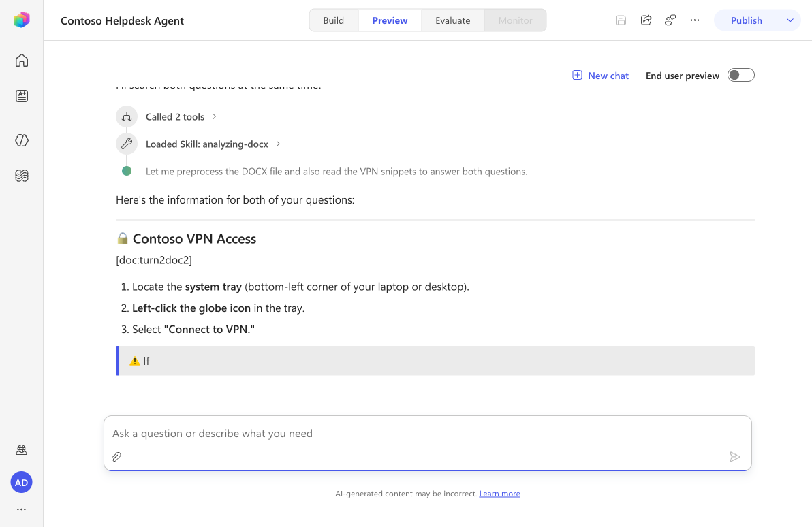Click the Publish button

coord(746,20)
